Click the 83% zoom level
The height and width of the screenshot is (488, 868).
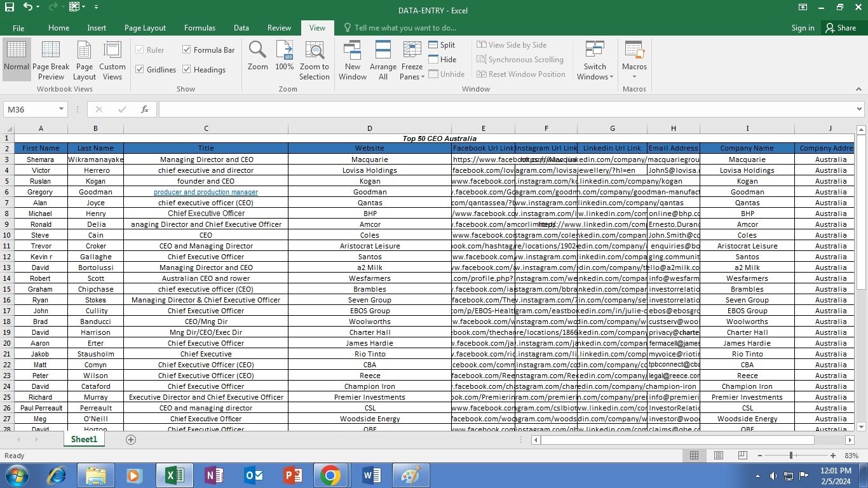[851, 456]
